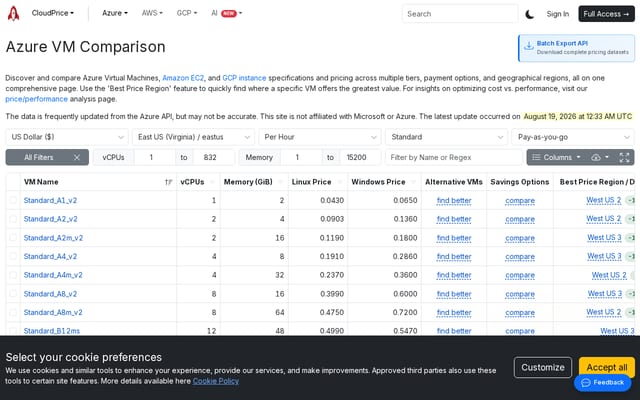The width and height of the screenshot is (640, 400).
Task: Open the Per Hour period dropdown
Action: [x=320, y=137]
